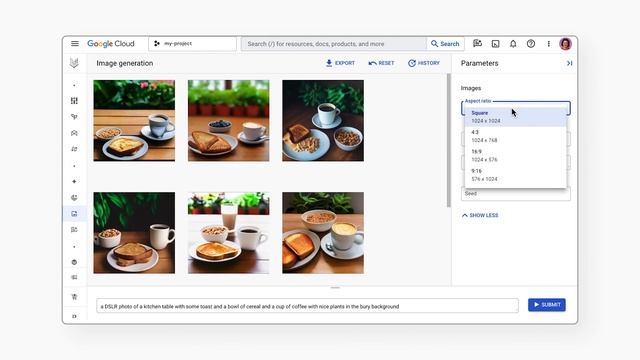Open image with two toast slices and cappuccino
Viewport: 640px width, 360px height.
[323, 233]
